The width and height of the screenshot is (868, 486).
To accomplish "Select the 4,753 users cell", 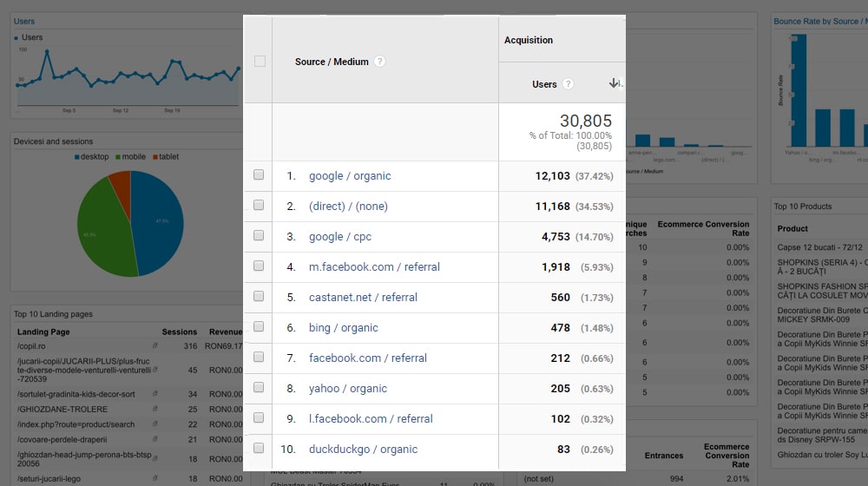I will tap(556, 237).
